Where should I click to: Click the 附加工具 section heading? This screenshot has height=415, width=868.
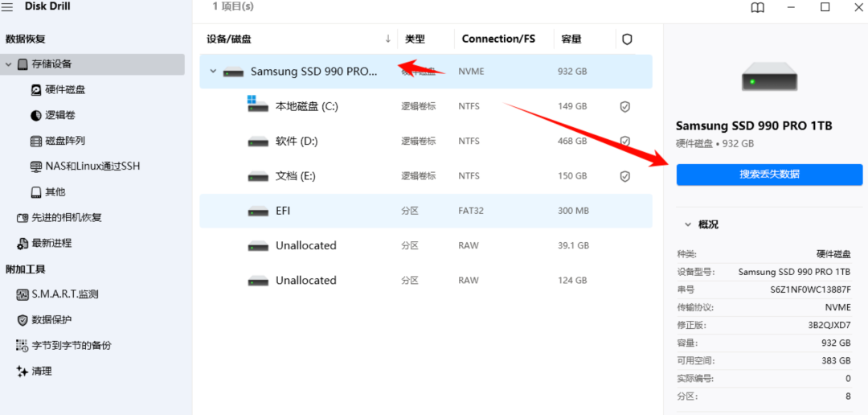coord(26,269)
